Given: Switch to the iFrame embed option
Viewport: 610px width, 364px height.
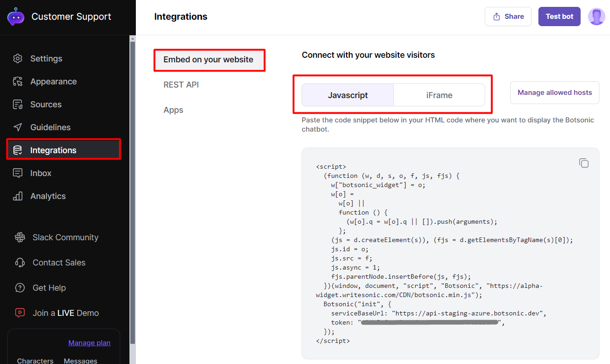Looking at the screenshot, I should click(439, 95).
